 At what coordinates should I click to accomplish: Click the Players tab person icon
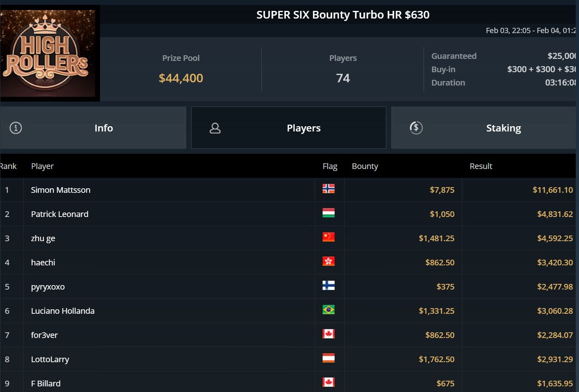pyautogui.click(x=215, y=128)
